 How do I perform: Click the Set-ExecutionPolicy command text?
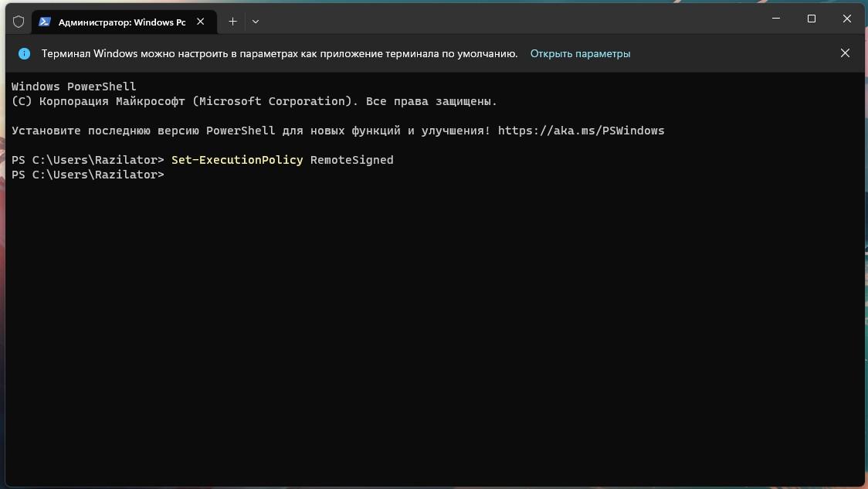coord(237,160)
